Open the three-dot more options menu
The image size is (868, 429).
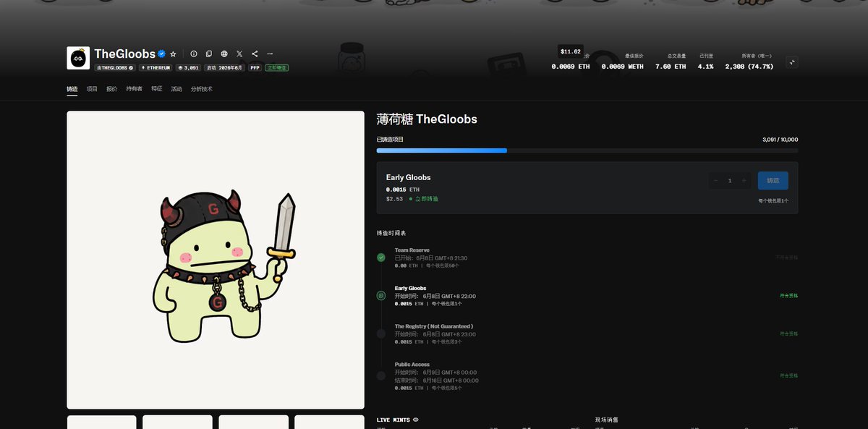click(270, 54)
